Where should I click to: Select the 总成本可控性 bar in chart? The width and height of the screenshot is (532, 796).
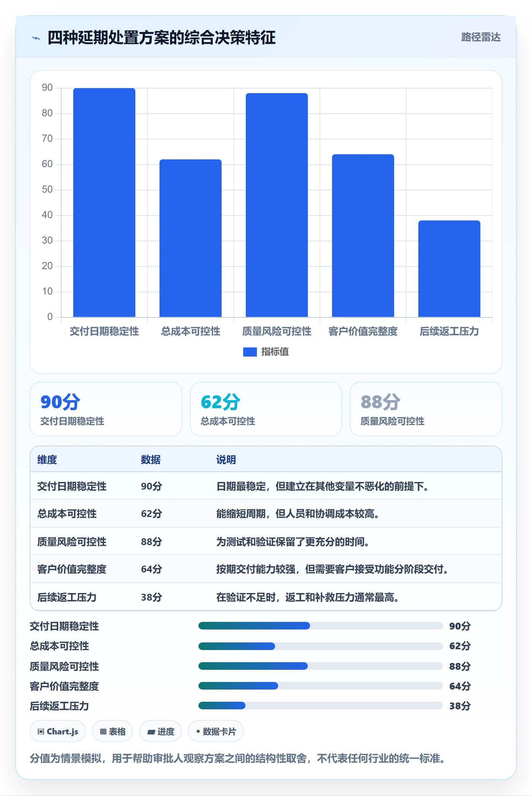190,238
